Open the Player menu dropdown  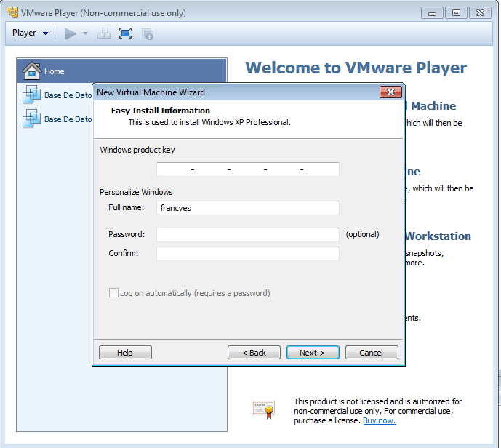(30, 33)
